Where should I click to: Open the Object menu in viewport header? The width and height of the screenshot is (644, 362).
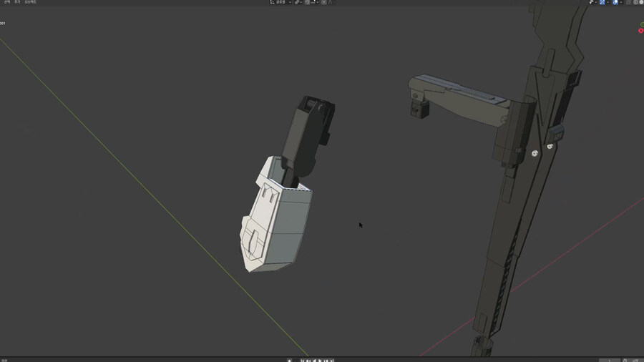click(x=30, y=2)
